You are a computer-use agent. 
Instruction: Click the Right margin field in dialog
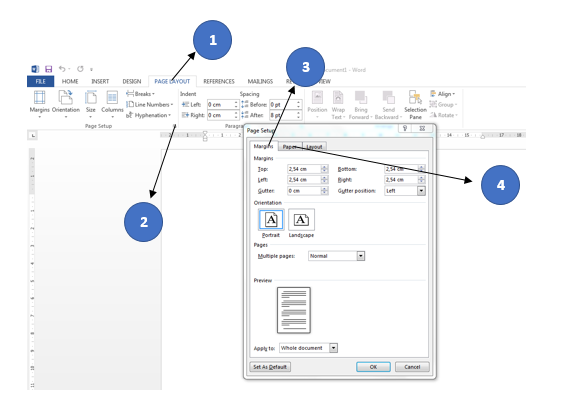click(401, 180)
